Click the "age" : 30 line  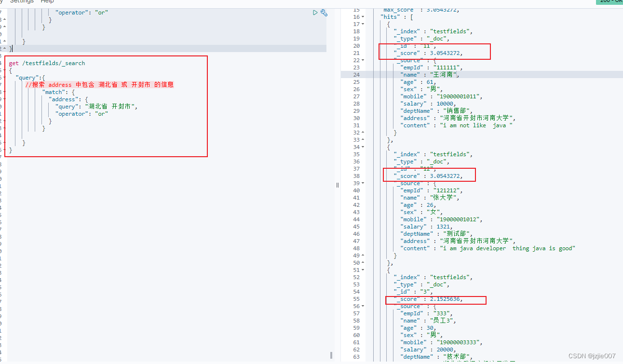click(417, 328)
